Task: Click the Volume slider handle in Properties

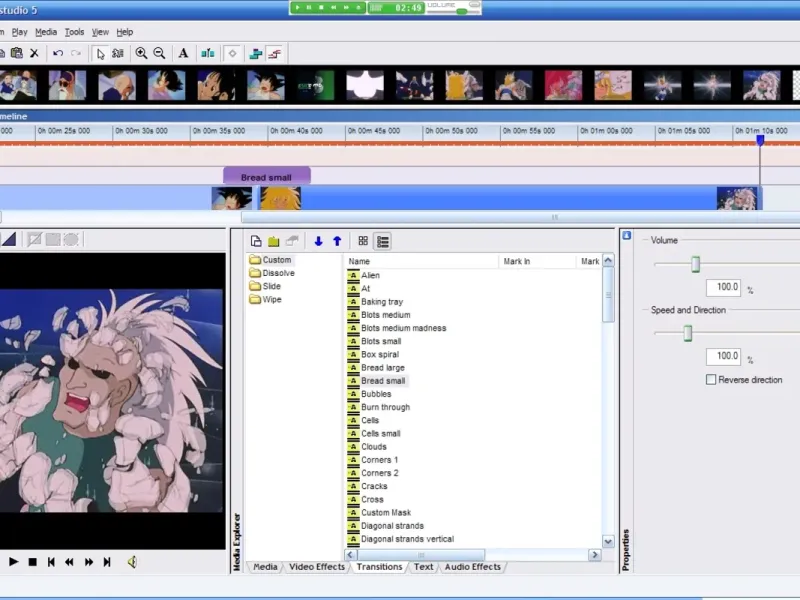Action: click(695, 264)
